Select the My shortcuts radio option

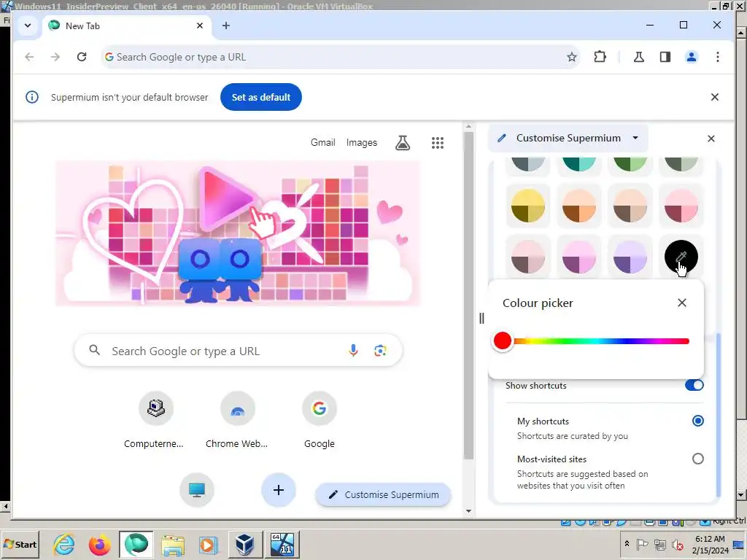697,421
